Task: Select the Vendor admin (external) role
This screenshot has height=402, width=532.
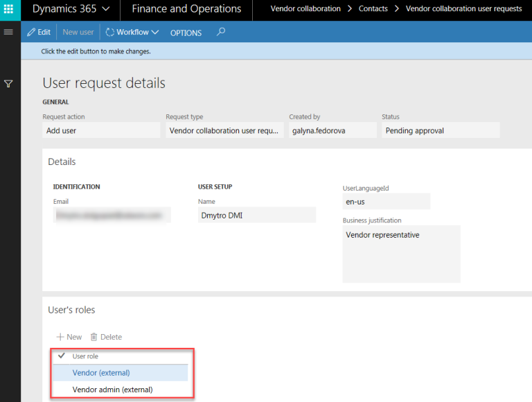Action: [x=112, y=390]
